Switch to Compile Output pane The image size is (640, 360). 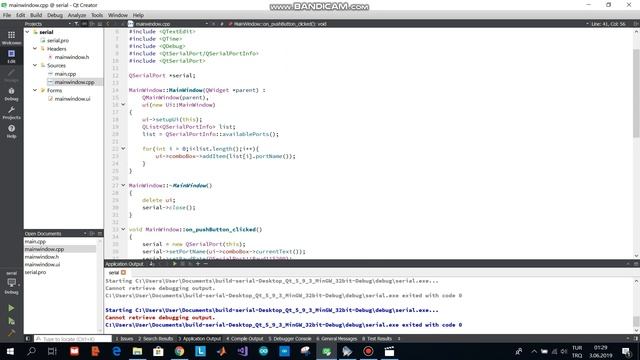point(245,338)
